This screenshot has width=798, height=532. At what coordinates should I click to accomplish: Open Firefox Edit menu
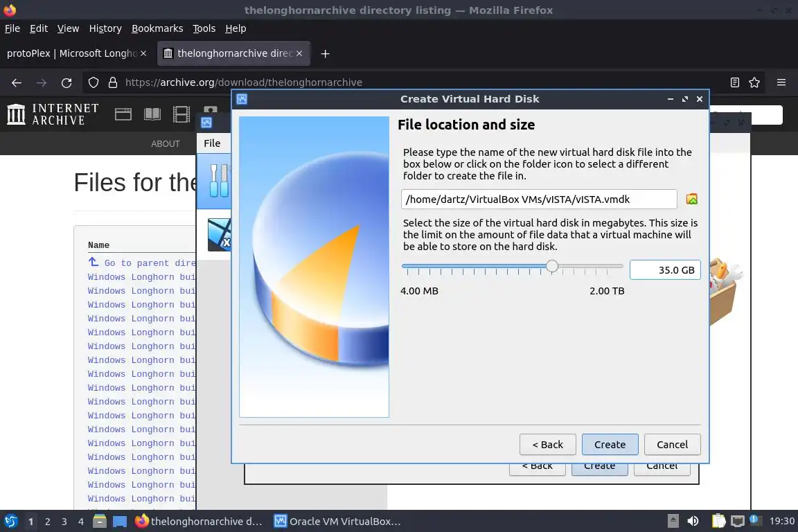pos(39,28)
